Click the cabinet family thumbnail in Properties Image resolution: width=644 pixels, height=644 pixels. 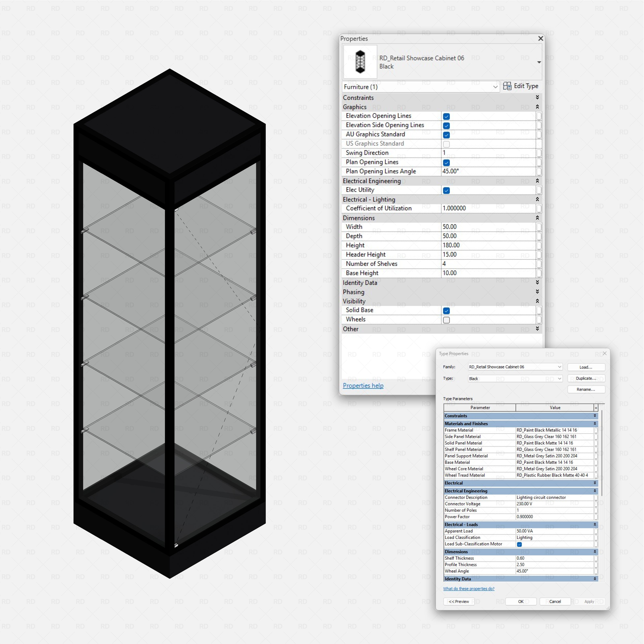point(360,62)
